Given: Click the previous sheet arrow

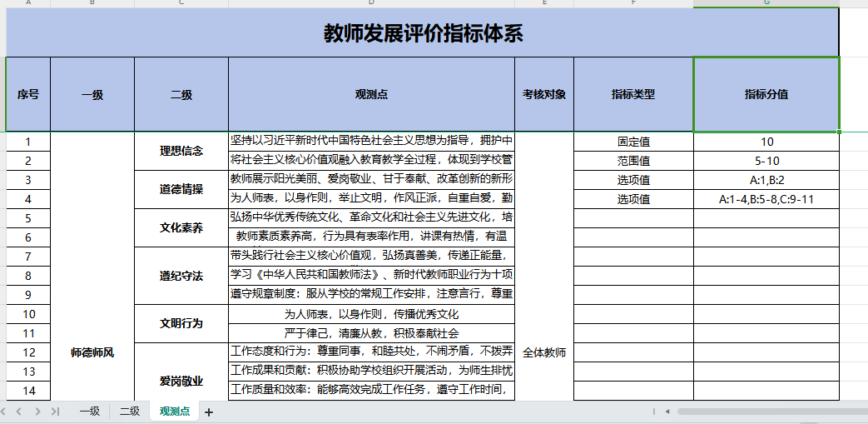Looking at the screenshot, I should [20, 412].
